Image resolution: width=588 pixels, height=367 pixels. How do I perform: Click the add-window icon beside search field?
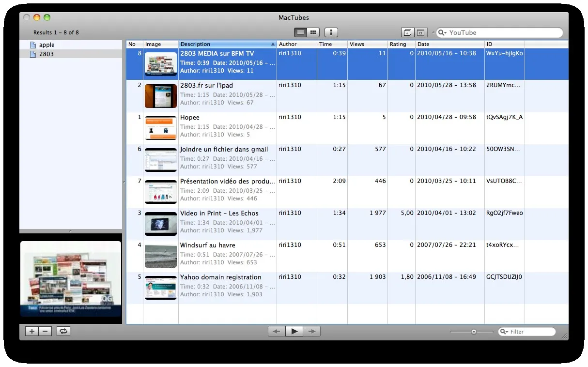(x=407, y=32)
